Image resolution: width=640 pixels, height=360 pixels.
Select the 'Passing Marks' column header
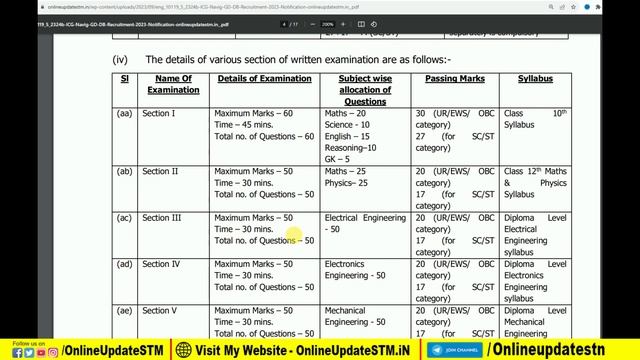(455, 78)
